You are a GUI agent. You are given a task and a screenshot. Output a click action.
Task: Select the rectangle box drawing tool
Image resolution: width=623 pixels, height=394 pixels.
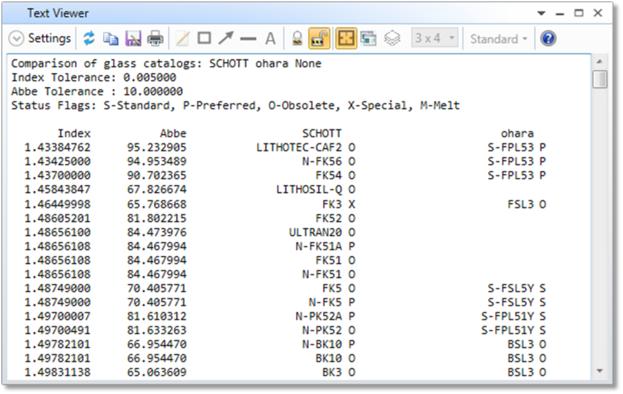point(204,38)
